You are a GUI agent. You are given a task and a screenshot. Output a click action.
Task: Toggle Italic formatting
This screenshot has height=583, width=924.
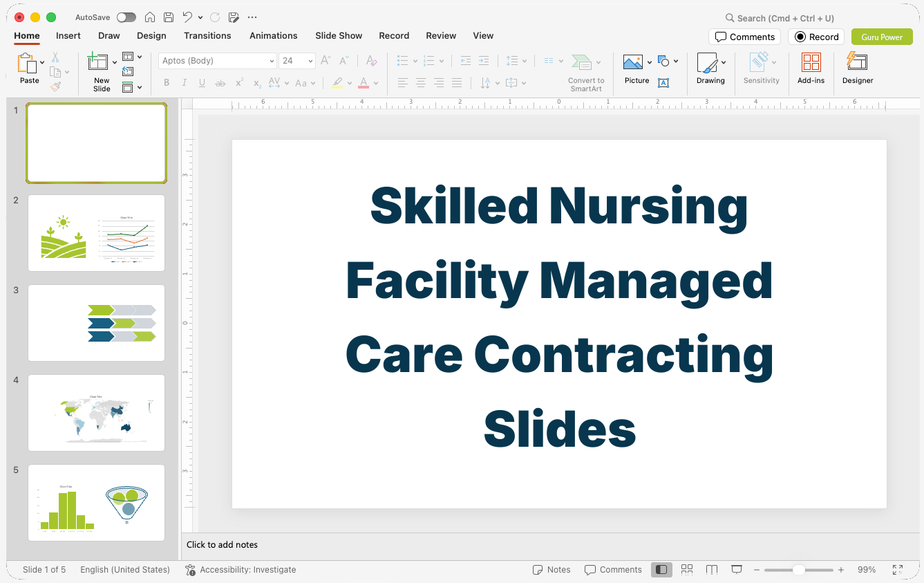coord(185,83)
